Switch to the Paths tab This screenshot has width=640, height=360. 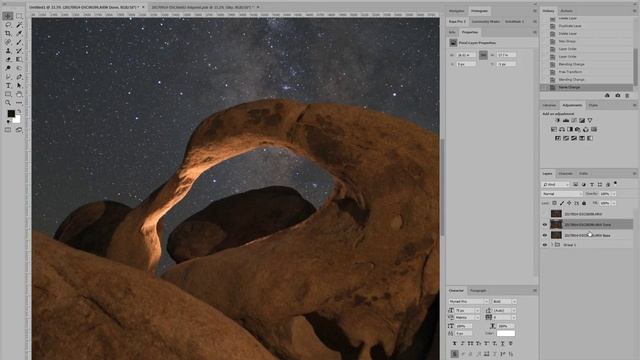[584, 173]
